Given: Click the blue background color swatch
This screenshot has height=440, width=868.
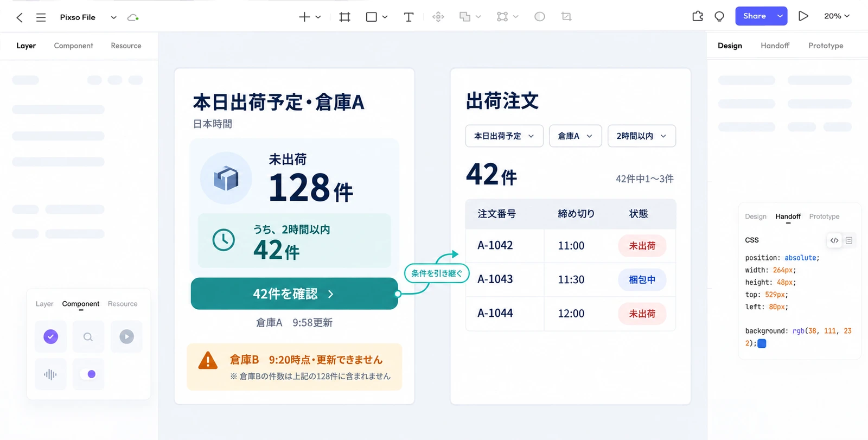Looking at the screenshot, I should tap(762, 343).
